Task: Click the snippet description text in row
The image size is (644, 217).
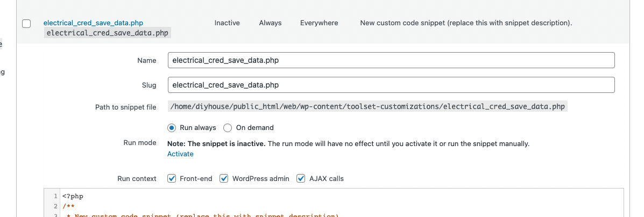Action: 466,23
